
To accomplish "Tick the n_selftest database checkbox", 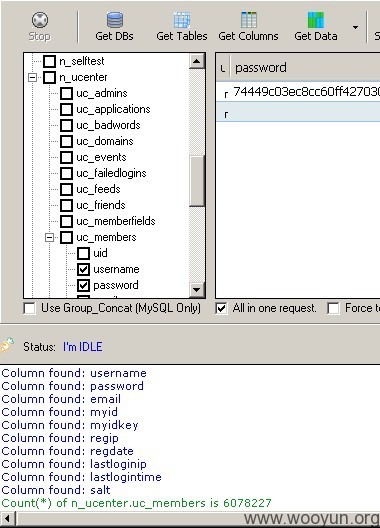I will coord(50,61).
